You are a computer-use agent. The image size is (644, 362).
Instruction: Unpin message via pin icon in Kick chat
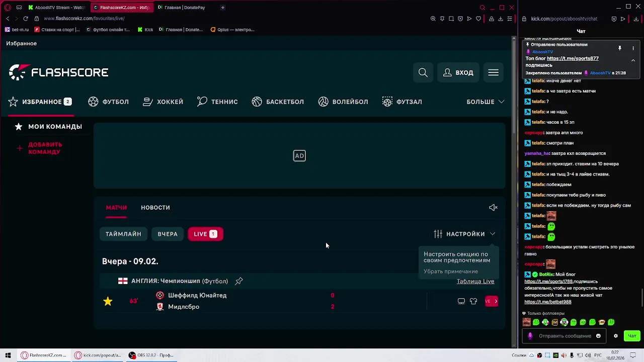620,48
